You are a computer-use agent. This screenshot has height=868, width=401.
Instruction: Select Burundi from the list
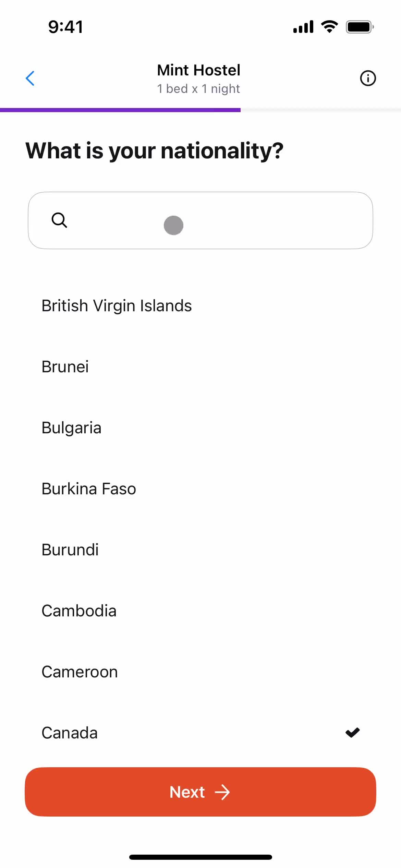click(200, 550)
